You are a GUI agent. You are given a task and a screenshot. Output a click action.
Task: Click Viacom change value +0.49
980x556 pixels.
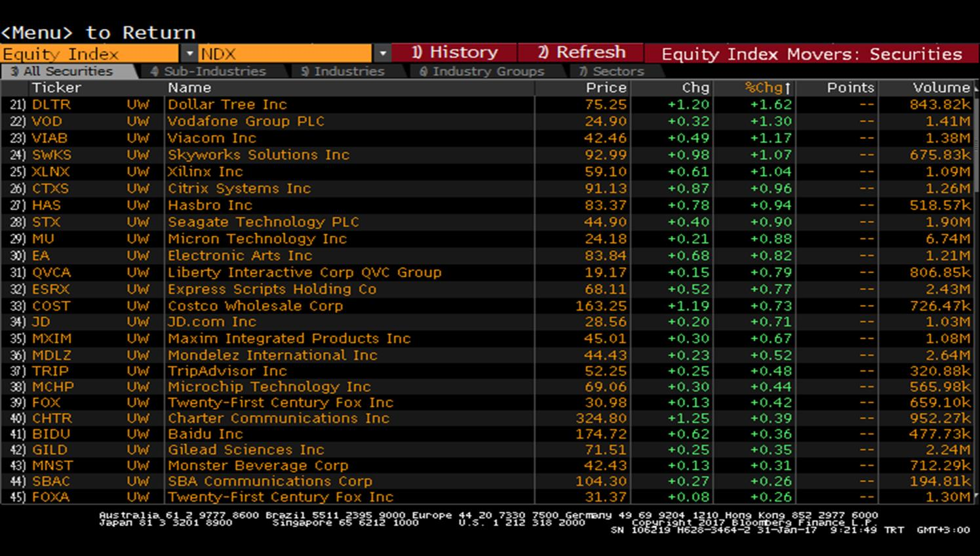tap(688, 138)
